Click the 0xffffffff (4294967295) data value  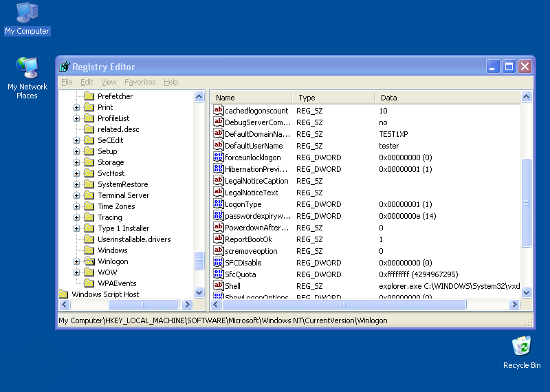[419, 274]
